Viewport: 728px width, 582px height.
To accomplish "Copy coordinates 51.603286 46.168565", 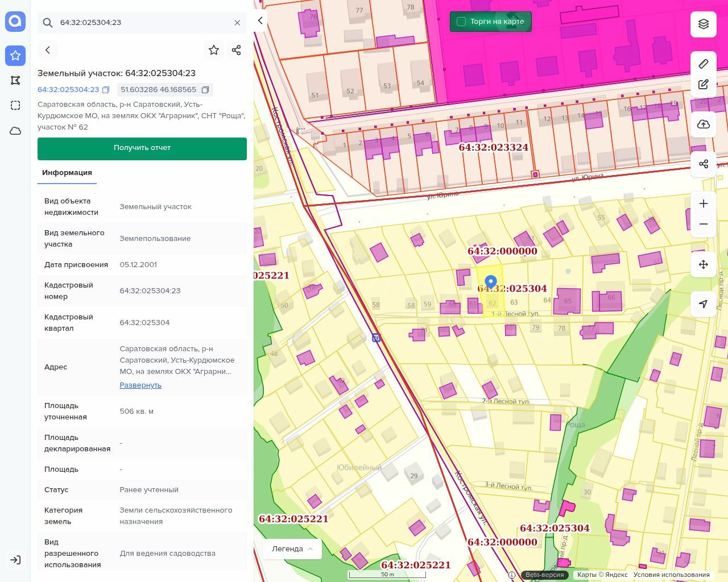I will [205, 90].
